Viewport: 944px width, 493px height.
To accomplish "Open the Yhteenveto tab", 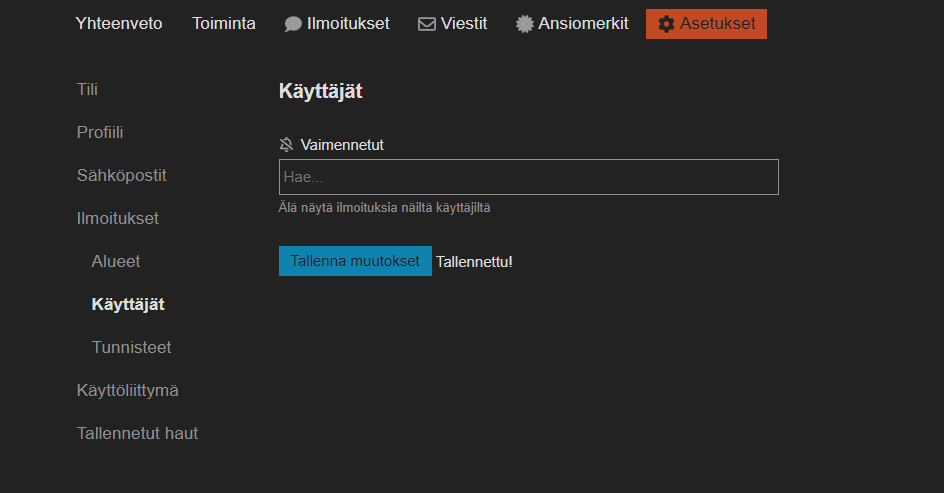I will pos(118,24).
